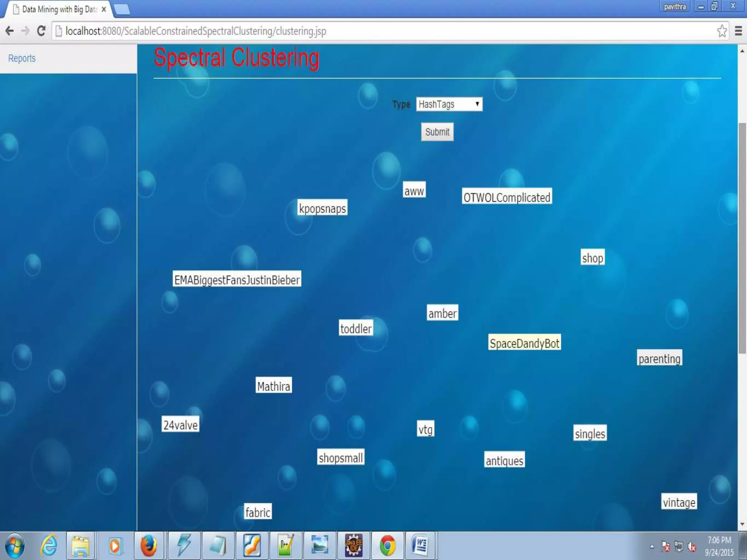Image resolution: width=747 pixels, height=560 pixels.
Task: Open Firefox from the taskbar
Action: coord(149,546)
